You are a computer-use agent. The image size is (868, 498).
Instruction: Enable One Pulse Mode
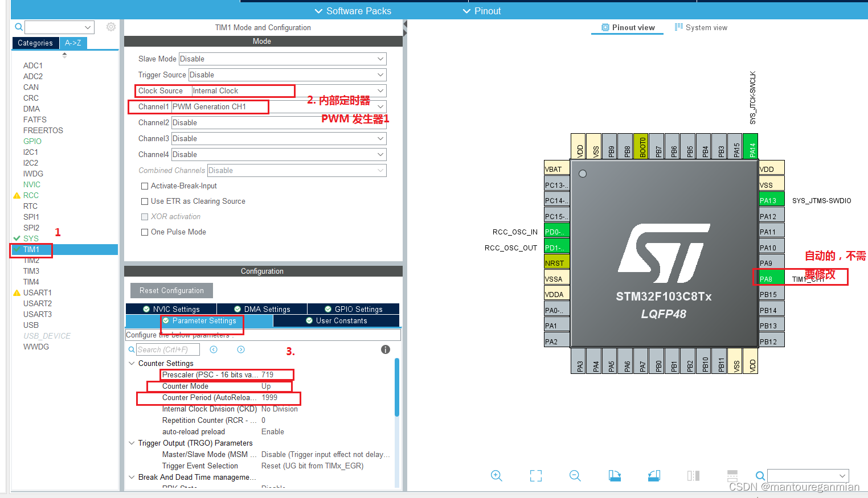coord(145,232)
